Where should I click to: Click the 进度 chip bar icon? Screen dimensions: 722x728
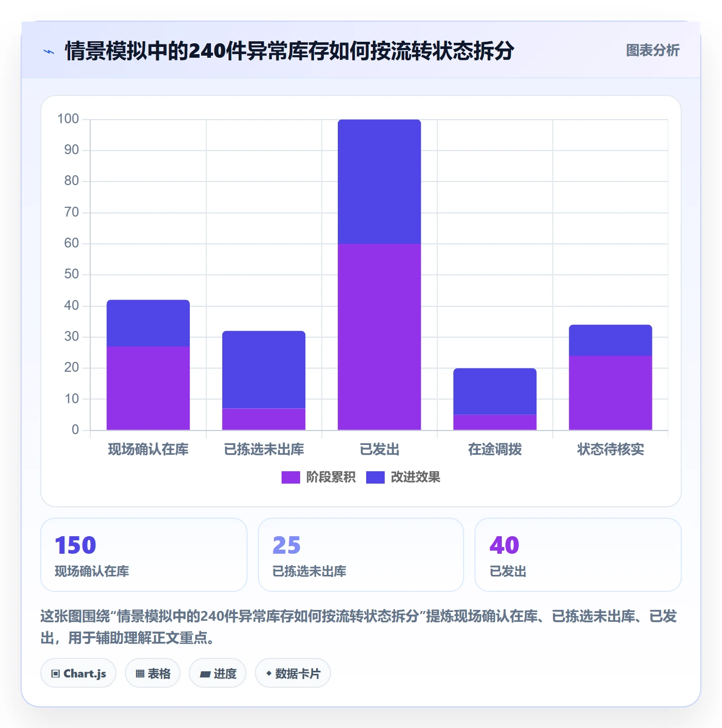pyautogui.click(x=205, y=674)
